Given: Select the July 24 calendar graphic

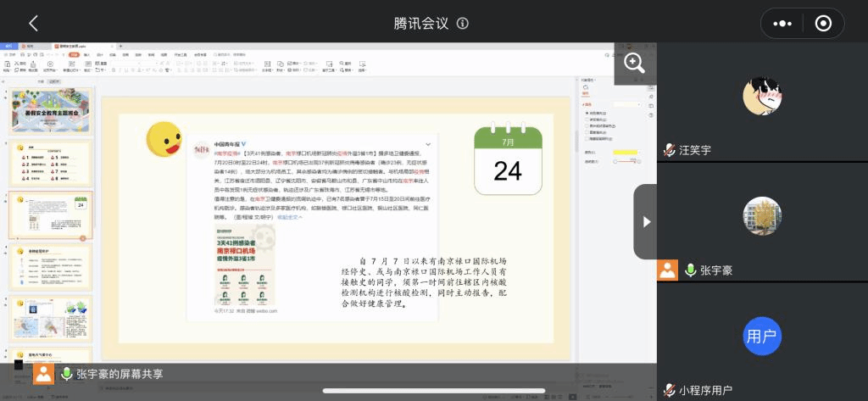Looking at the screenshot, I should pos(509,158).
